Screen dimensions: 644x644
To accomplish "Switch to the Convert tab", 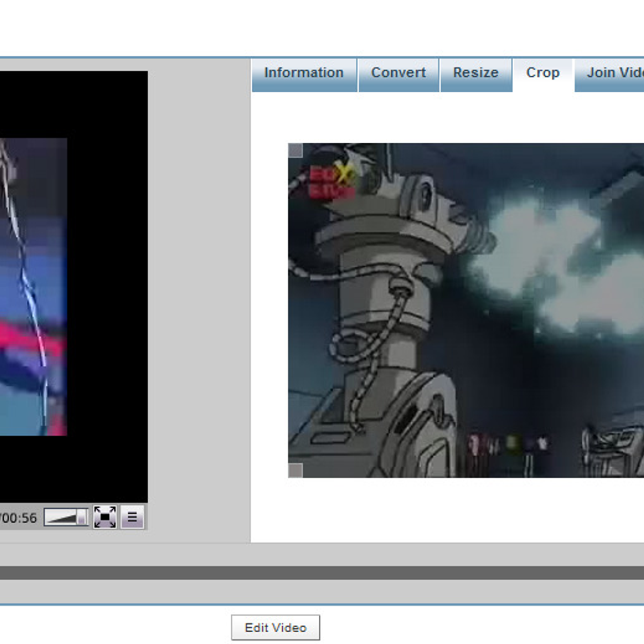I will [398, 74].
